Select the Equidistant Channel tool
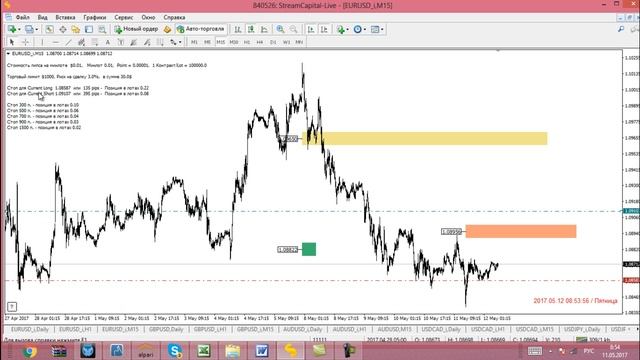640x360 pixels. (x=82, y=42)
